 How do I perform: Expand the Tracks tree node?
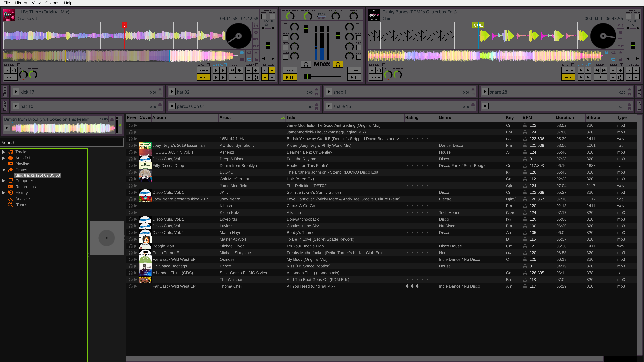pos(4,152)
